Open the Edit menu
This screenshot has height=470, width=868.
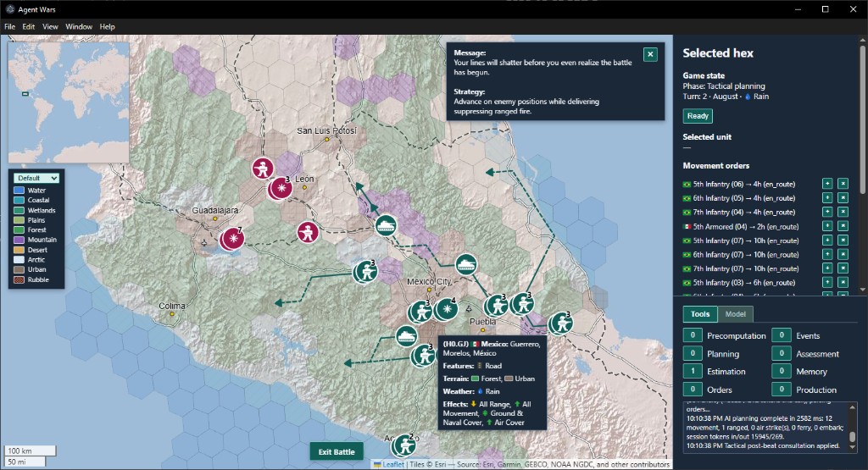coord(29,26)
